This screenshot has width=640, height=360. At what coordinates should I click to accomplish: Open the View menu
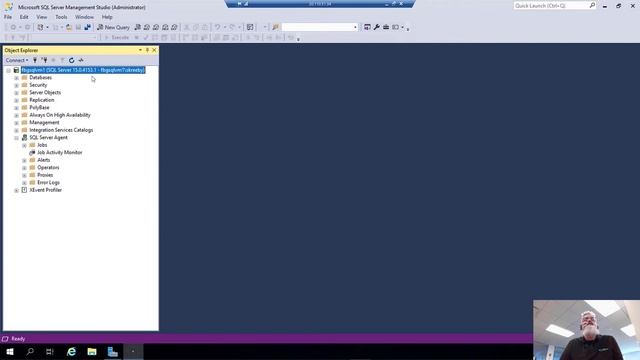pyautogui.click(x=42, y=17)
